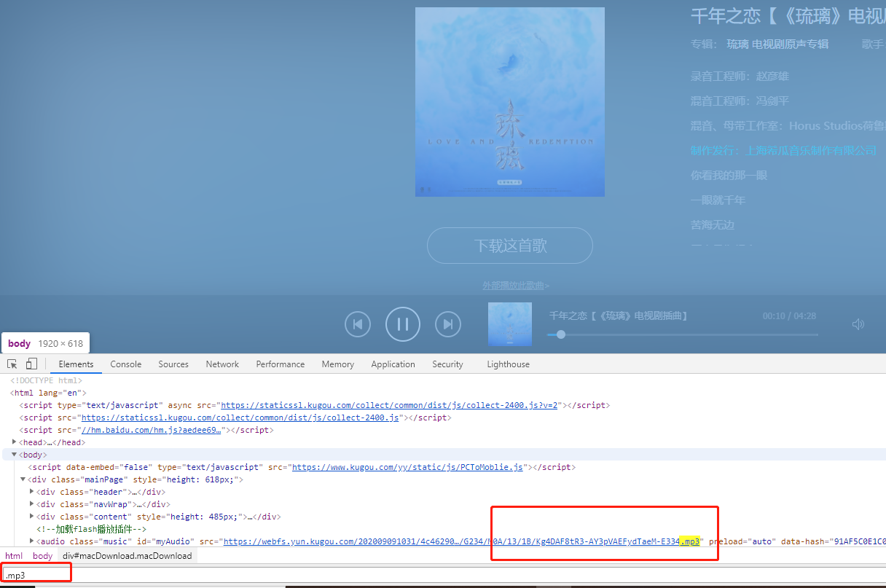
Task: Click the 下载这首歌 download button
Action: 510,246
